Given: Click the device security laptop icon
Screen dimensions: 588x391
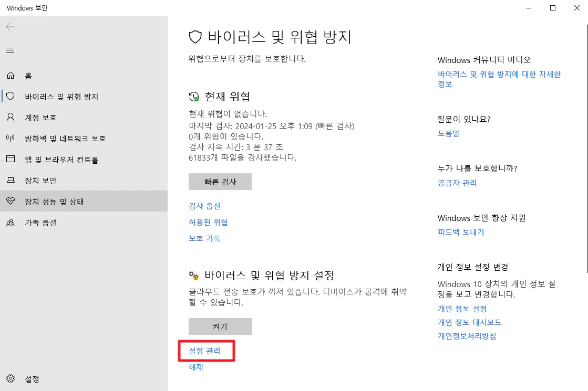Looking at the screenshot, I should pyautogui.click(x=11, y=180).
